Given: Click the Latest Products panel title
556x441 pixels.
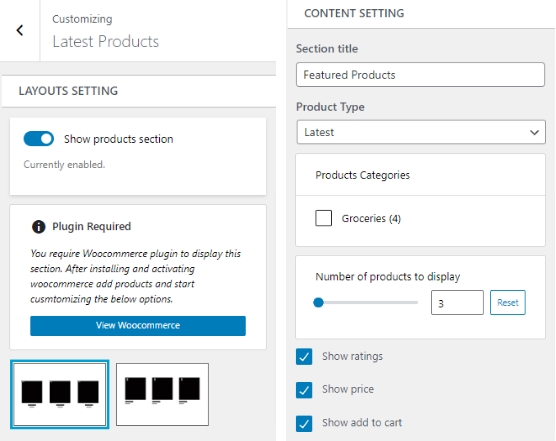Looking at the screenshot, I should pos(106,41).
